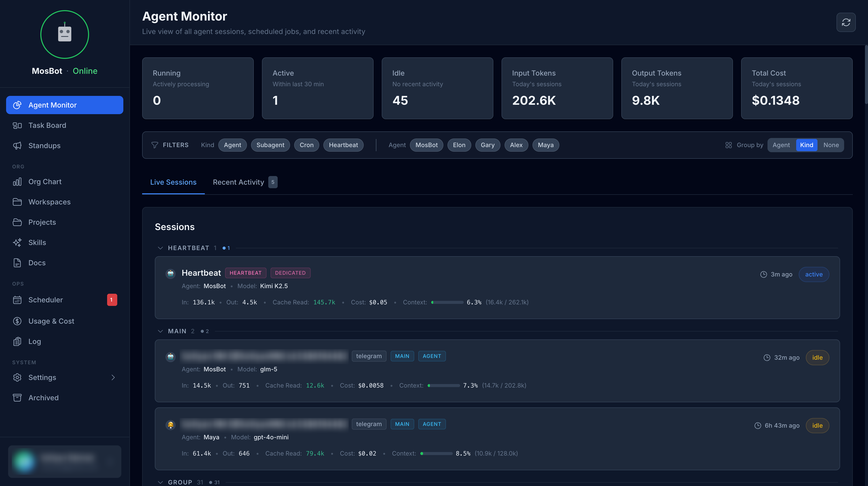This screenshot has width=868, height=486.
Task: Toggle the Maya agent filter
Action: click(545, 145)
